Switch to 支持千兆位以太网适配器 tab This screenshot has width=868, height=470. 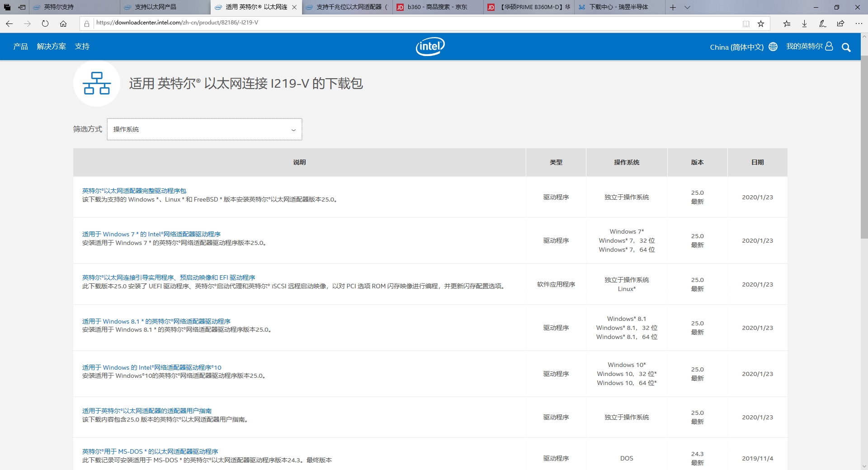347,7
